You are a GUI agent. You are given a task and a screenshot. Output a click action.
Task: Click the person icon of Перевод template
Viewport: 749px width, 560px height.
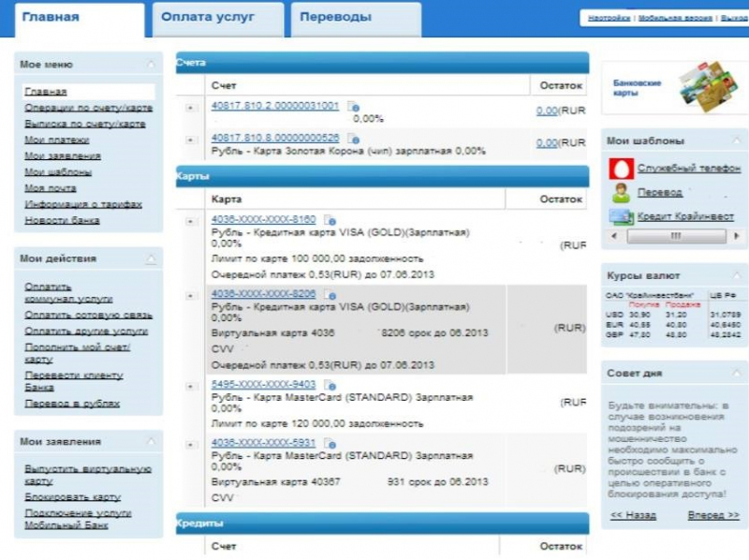point(621,193)
